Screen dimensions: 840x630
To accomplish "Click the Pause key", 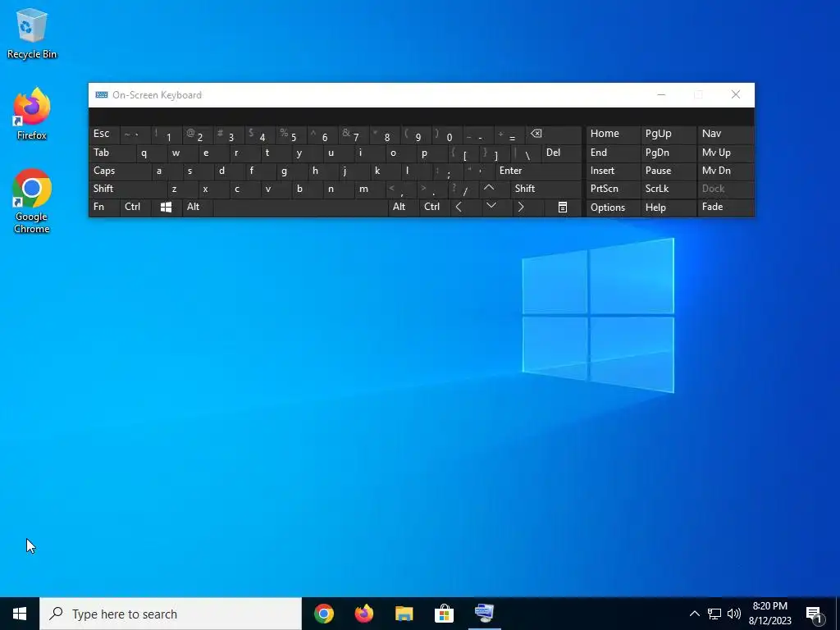I will pos(669,171).
